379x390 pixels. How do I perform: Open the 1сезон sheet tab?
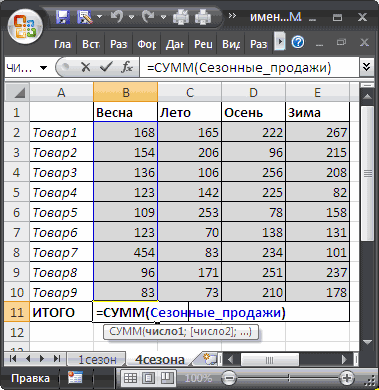[x=97, y=360]
